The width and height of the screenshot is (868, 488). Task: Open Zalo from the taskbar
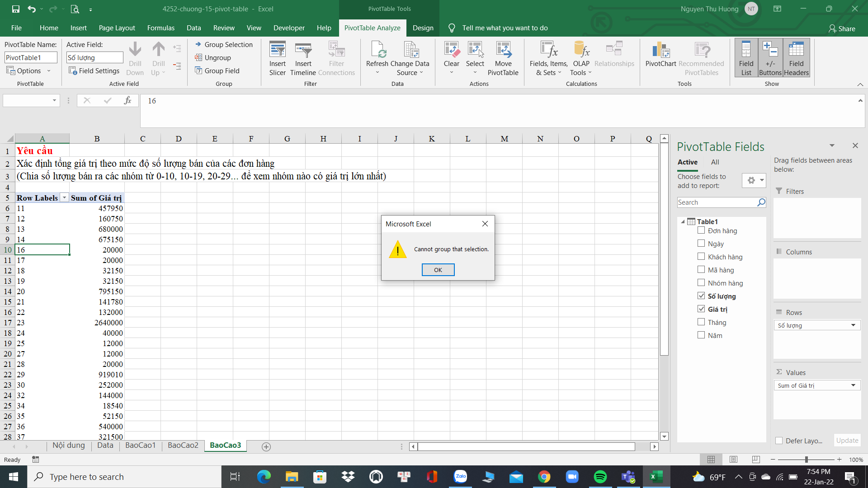460,477
